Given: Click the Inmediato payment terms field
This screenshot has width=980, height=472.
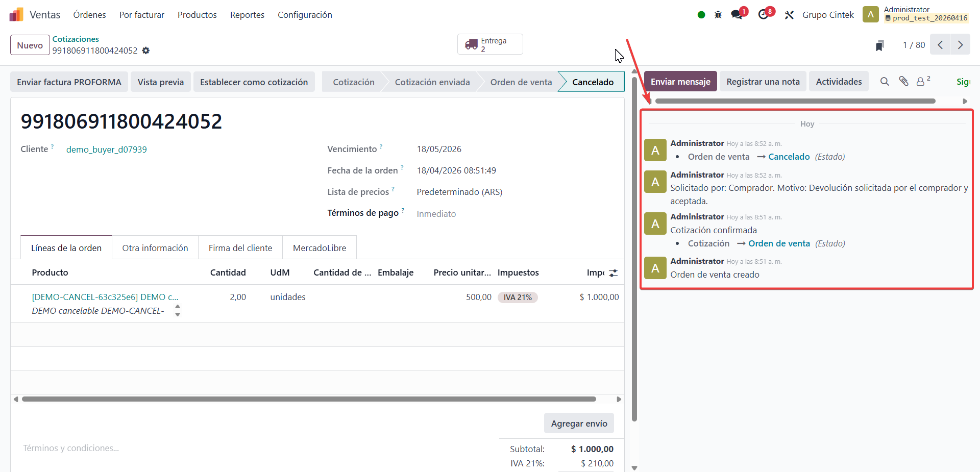Looking at the screenshot, I should pos(436,214).
